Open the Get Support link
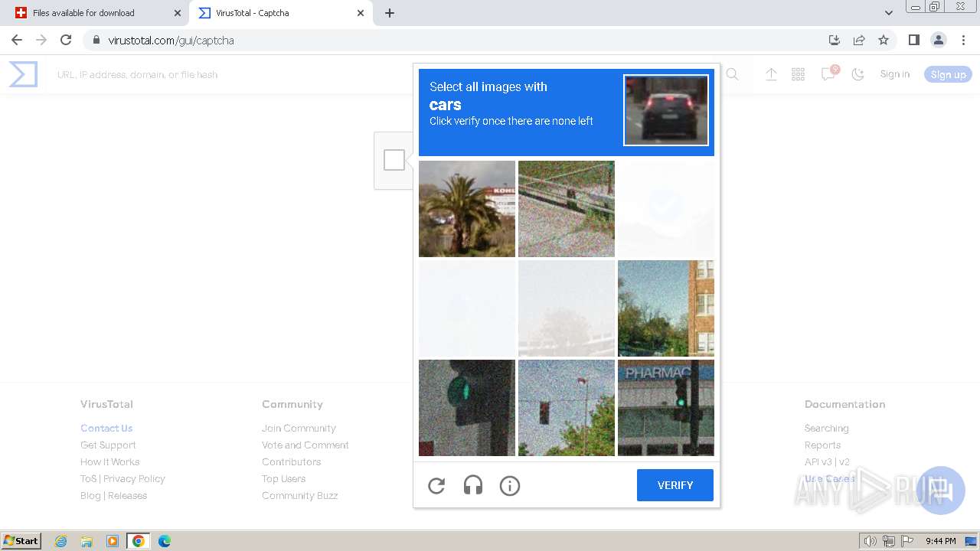Image resolution: width=980 pixels, height=551 pixels. [108, 445]
